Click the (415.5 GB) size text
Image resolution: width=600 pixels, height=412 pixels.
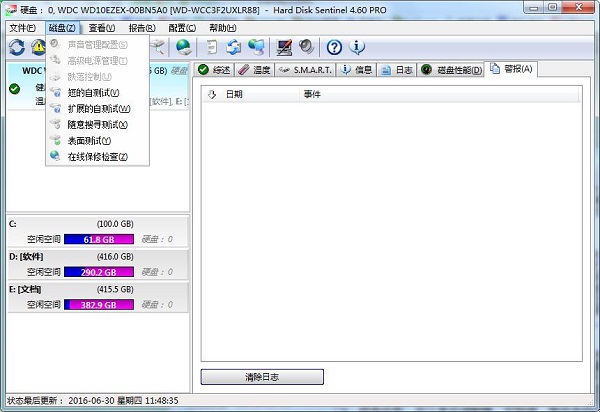(115, 289)
